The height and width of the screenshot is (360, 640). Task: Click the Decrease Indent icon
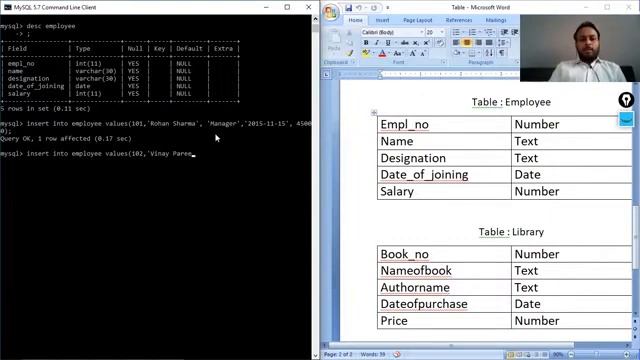[x=504, y=32]
